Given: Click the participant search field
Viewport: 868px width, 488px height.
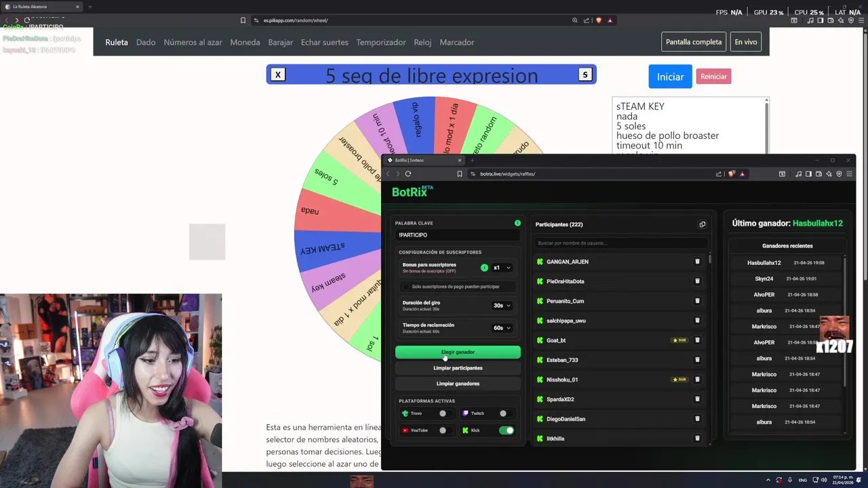Looking at the screenshot, I should coord(620,243).
